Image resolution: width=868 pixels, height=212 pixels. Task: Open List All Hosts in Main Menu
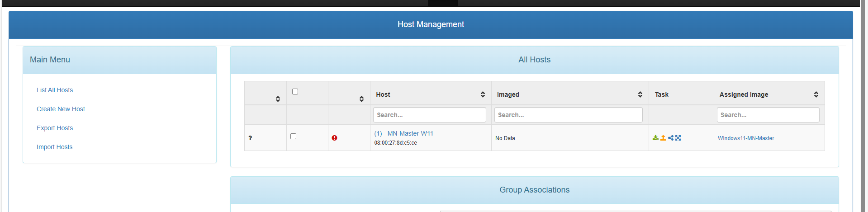pyautogui.click(x=55, y=90)
